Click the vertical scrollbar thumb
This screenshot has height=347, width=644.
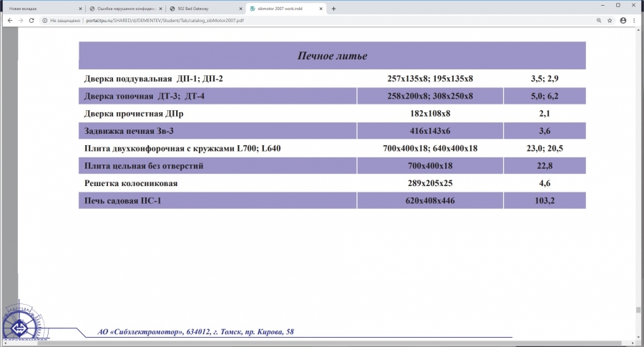tap(638, 310)
